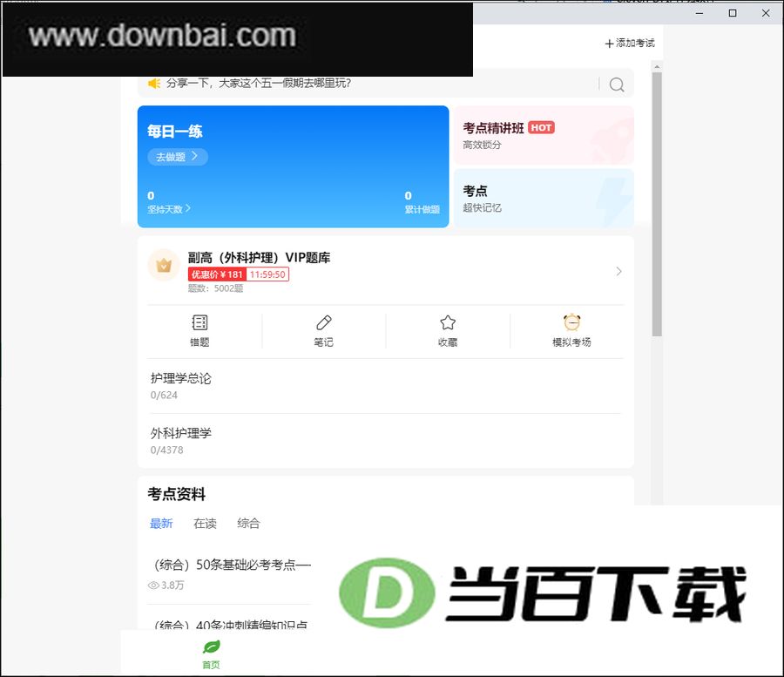Open 坚持天数 details arrow
The width and height of the screenshot is (784, 677).
pos(188,208)
